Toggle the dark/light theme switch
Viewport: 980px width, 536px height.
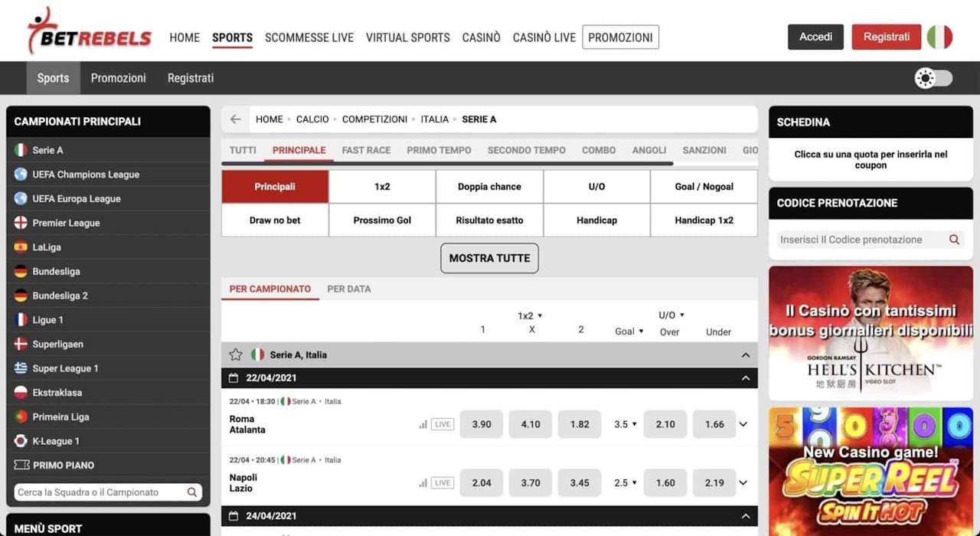[x=933, y=78]
